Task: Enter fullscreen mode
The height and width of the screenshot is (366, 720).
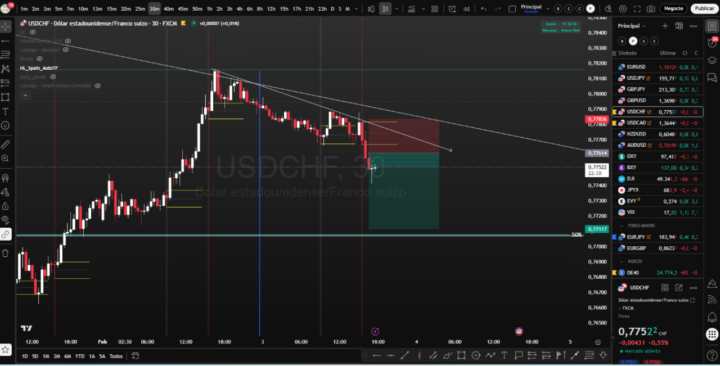Action: tap(637, 9)
